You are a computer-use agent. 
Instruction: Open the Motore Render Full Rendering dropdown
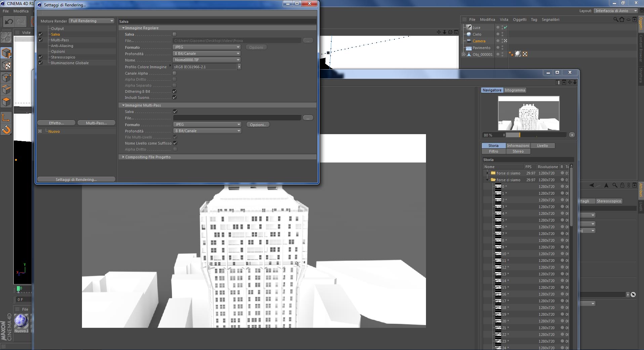92,21
